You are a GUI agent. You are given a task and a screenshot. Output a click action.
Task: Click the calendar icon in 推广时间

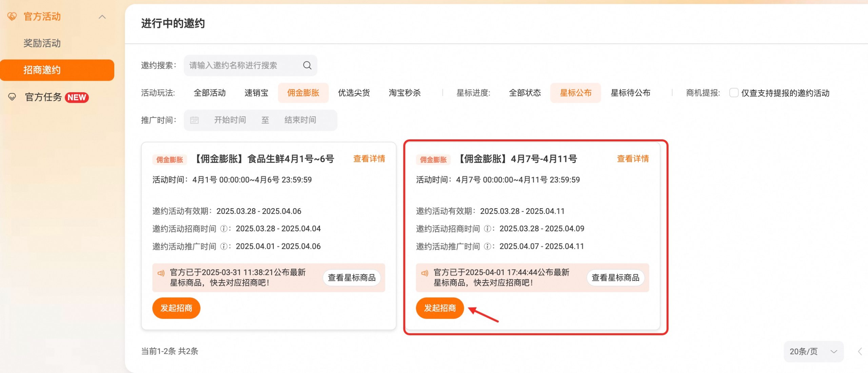click(194, 120)
